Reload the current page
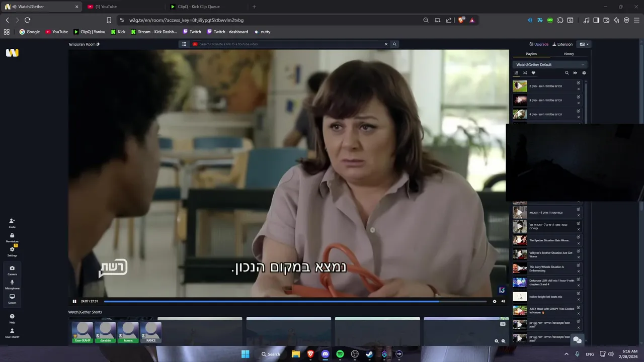The height and width of the screenshot is (362, 644). pos(27,20)
